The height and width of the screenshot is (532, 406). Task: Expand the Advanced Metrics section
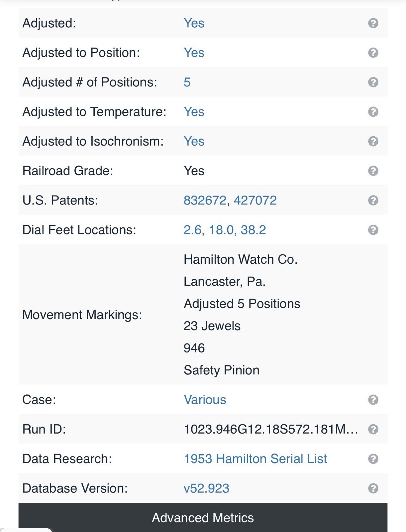tap(203, 517)
